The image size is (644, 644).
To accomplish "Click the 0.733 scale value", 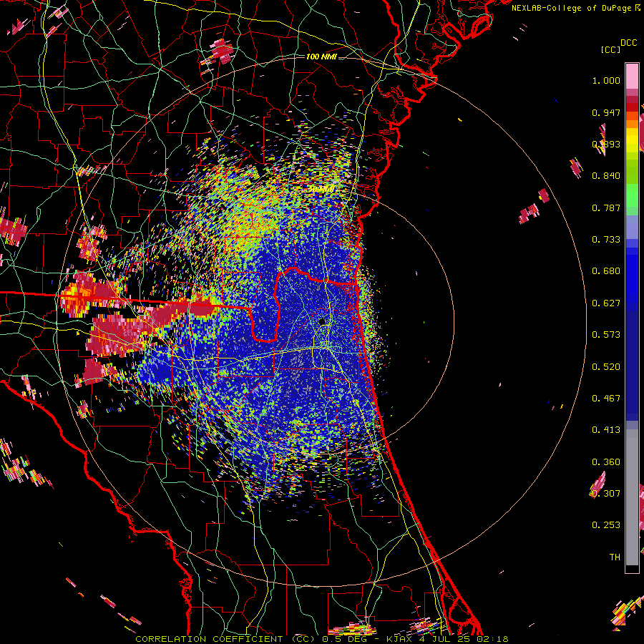I will [x=606, y=240].
